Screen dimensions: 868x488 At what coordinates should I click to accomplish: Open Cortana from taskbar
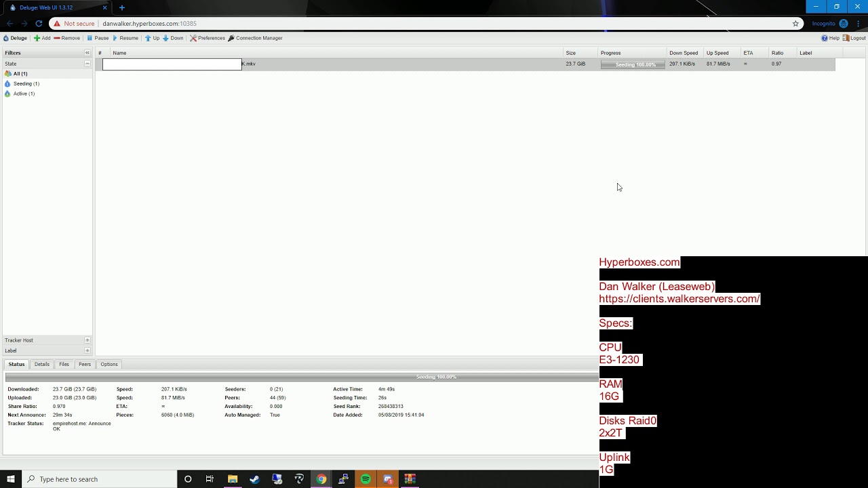point(188,479)
